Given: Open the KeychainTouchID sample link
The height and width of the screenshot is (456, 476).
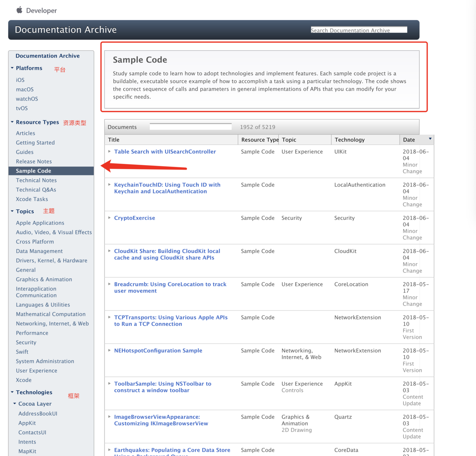Looking at the screenshot, I should pos(167,188).
